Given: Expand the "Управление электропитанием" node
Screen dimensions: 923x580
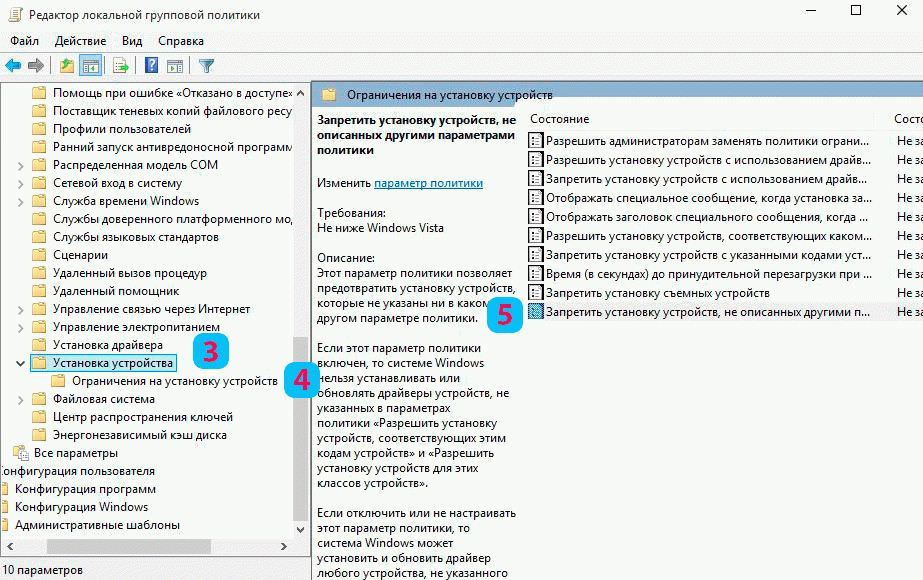Looking at the screenshot, I should [x=21, y=327].
